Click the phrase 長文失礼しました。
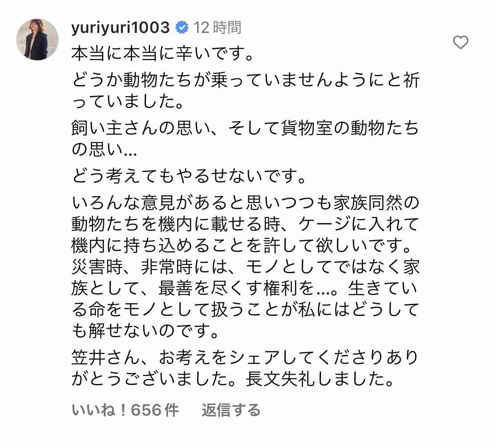Image resolution: width=495 pixels, height=448 pixels. click(x=320, y=379)
